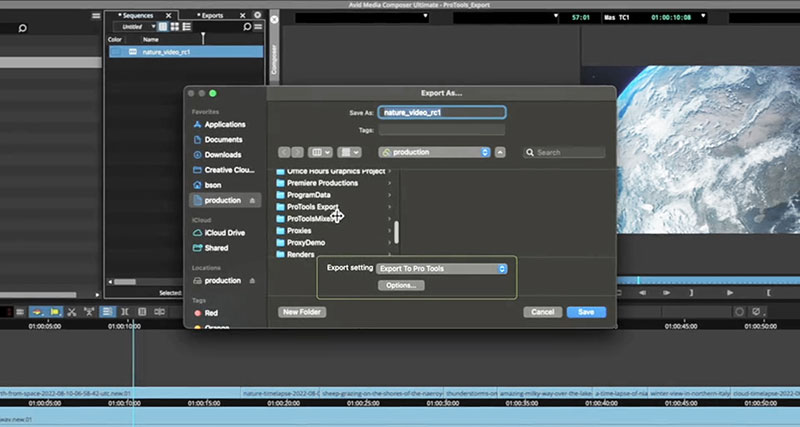Step forward one frame in Composer
This screenshot has height=427, width=800.
click(666, 293)
